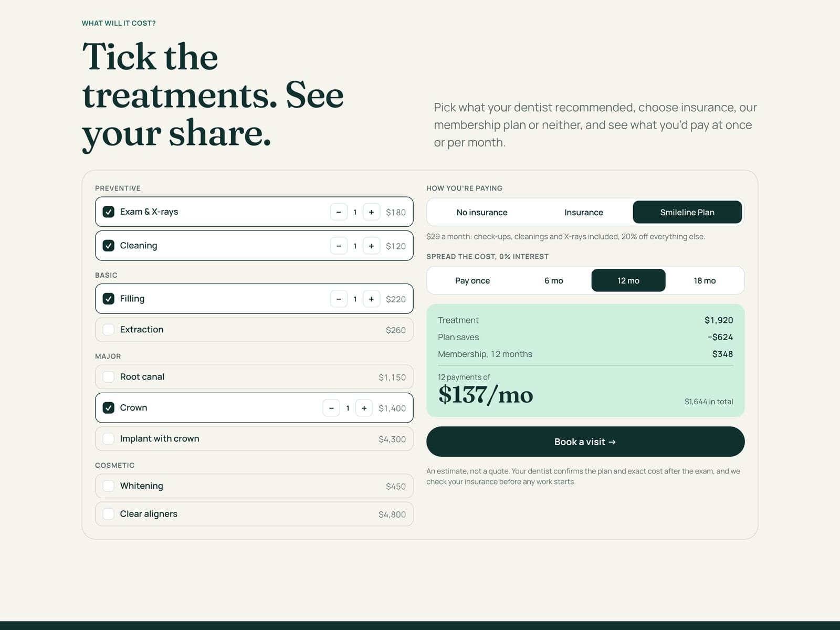
Task: Decrease the Cleaning quantity with minus button
Action: coord(339,246)
